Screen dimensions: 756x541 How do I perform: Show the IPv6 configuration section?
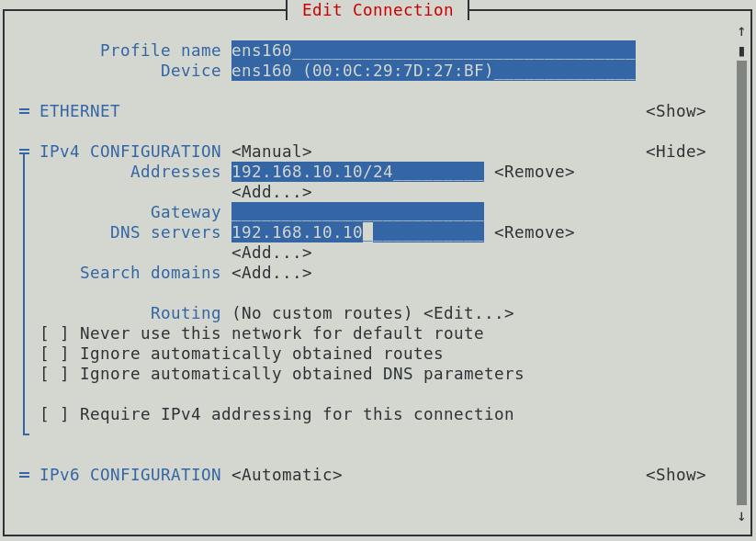[x=675, y=475]
